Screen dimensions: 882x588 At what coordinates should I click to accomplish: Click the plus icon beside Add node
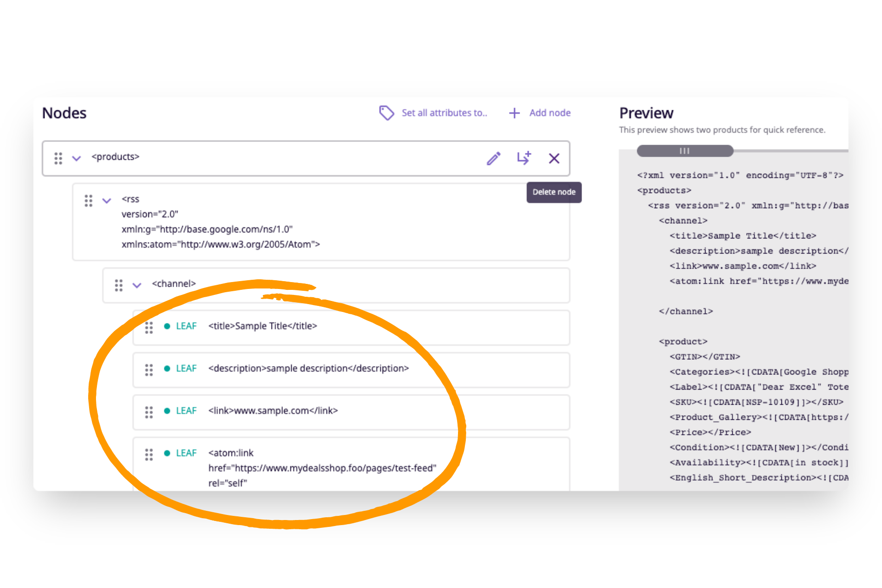tap(514, 113)
